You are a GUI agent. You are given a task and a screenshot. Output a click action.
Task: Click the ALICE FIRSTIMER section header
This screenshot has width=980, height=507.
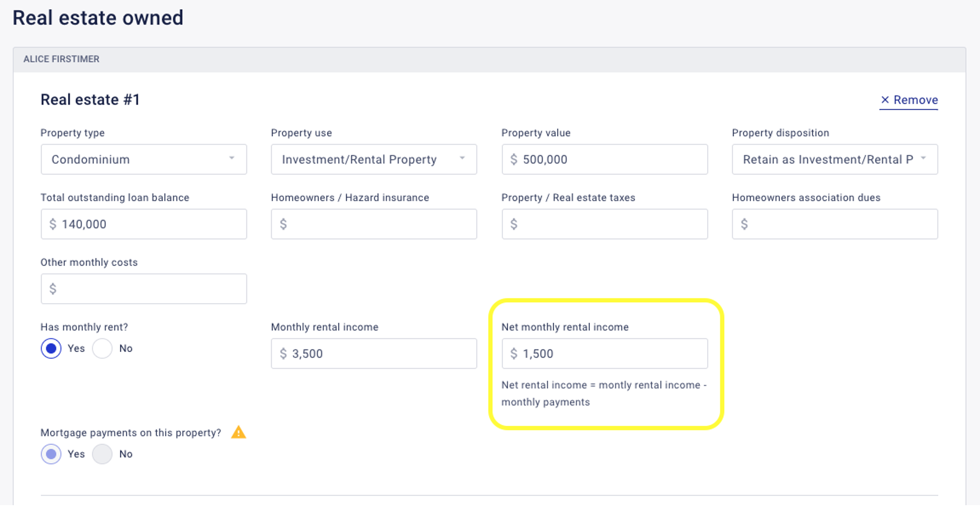click(62, 59)
